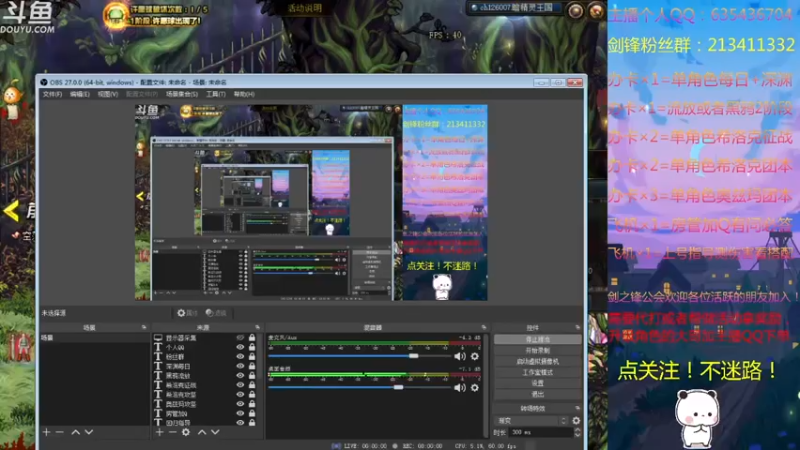This screenshot has height=450, width=800.
Task: Mute the 麦克风/Aux channel speaker icon
Action: coord(460,356)
